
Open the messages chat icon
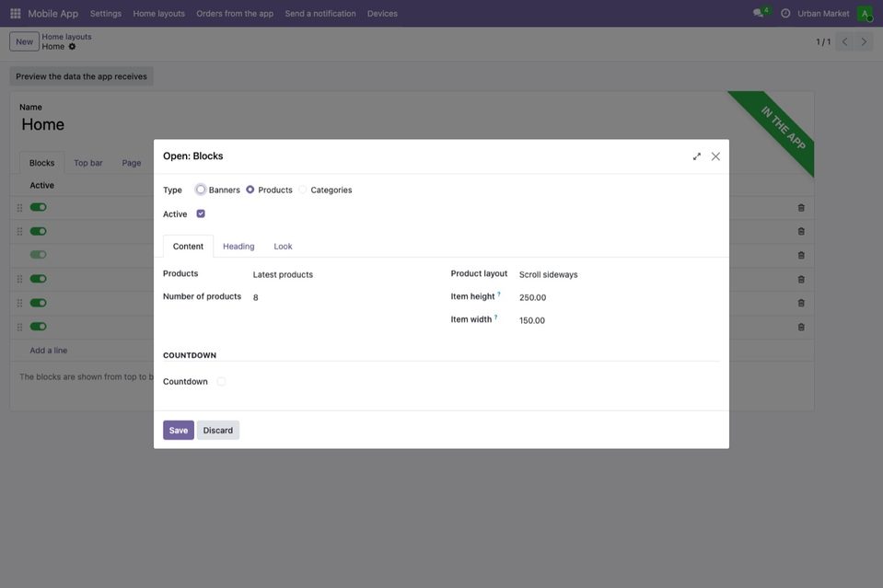(x=759, y=13)
